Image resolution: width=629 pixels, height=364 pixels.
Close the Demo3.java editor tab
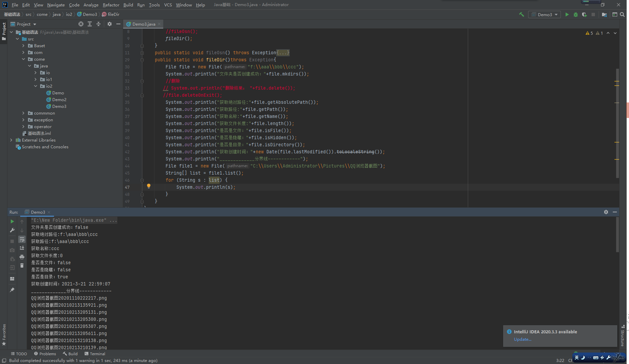[x=159, y=24]
